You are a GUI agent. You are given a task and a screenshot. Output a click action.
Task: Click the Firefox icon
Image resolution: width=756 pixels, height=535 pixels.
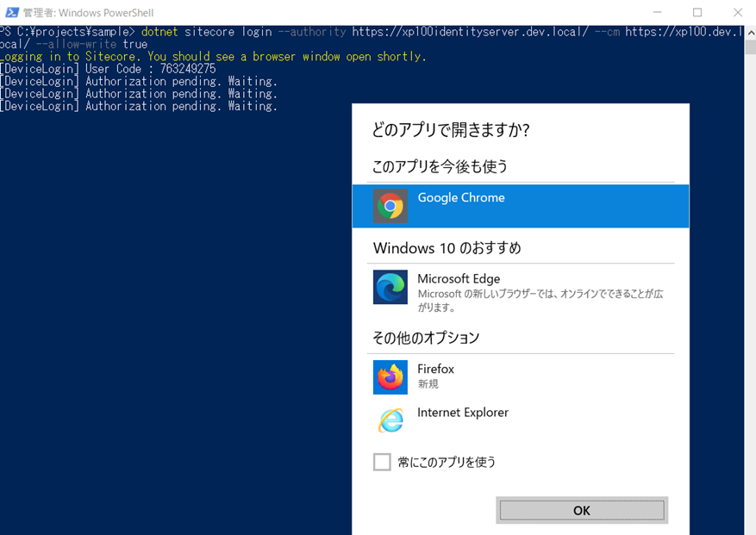(x=390, y=376)
